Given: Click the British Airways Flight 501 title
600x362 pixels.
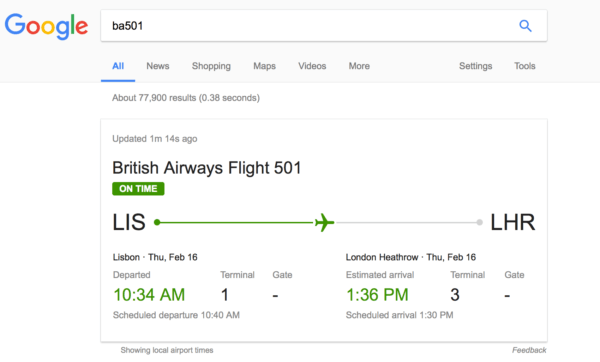Looking at the screenshot, I should (x=207, y=168).
